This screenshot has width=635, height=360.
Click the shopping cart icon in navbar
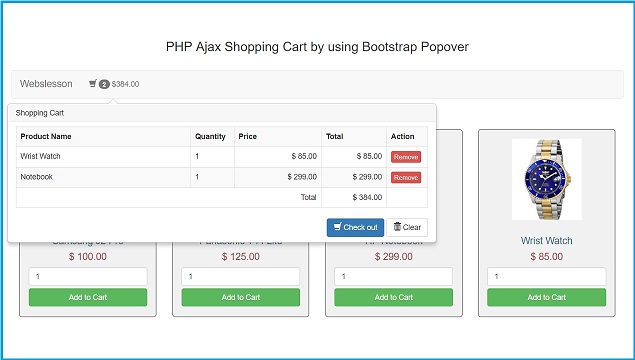[93, 84]
